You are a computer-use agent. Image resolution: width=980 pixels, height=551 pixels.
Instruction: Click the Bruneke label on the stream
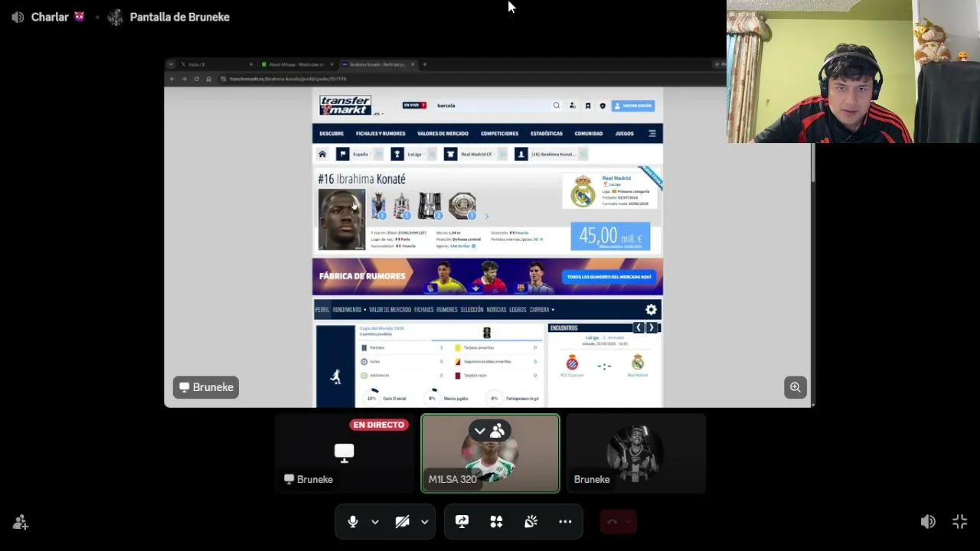pyautogui.click(x=206, y=387)
